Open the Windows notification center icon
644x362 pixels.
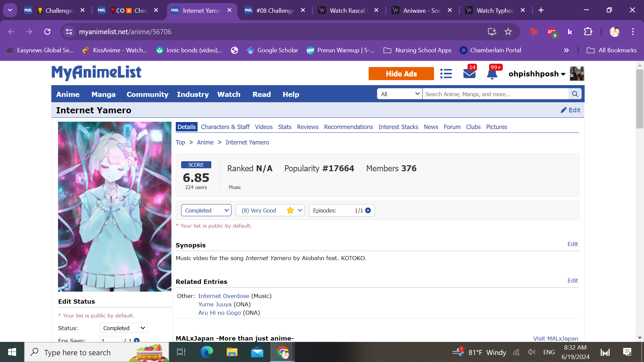coord(627,352)
